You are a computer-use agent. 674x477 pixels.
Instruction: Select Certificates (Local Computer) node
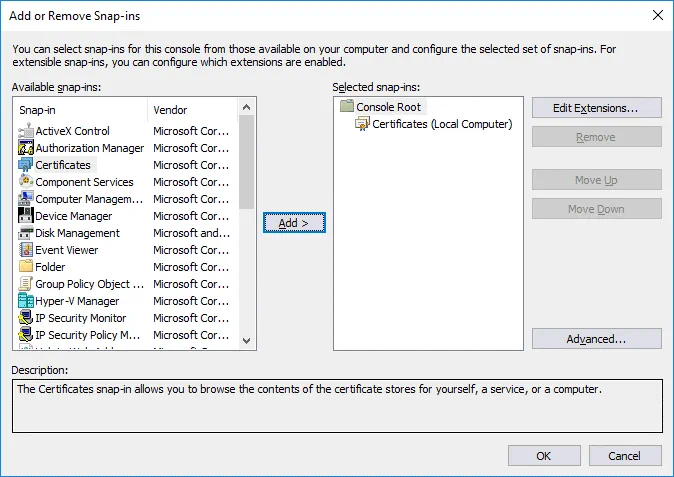(441, 124)
